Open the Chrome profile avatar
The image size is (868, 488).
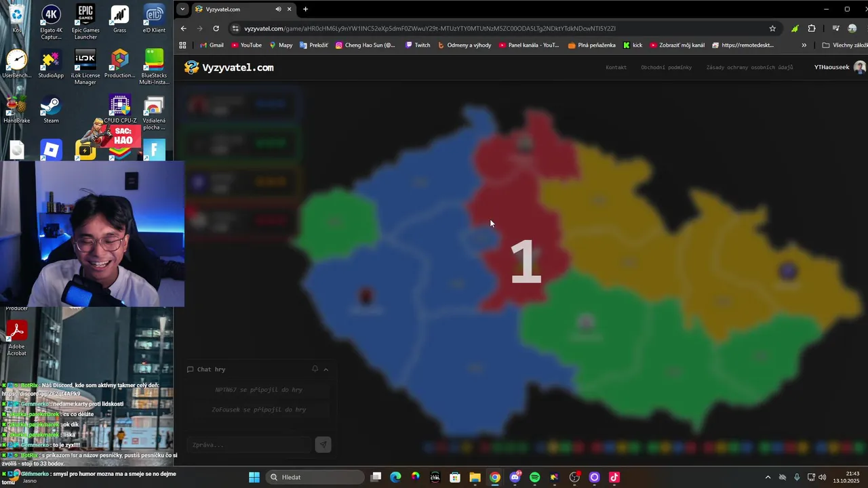pos(852,28)
